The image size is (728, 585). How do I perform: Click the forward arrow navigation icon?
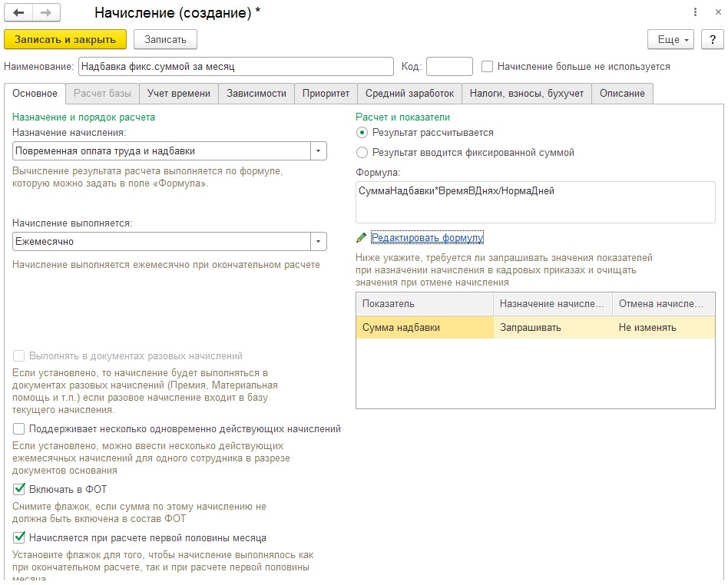click(x=46, y=12)
